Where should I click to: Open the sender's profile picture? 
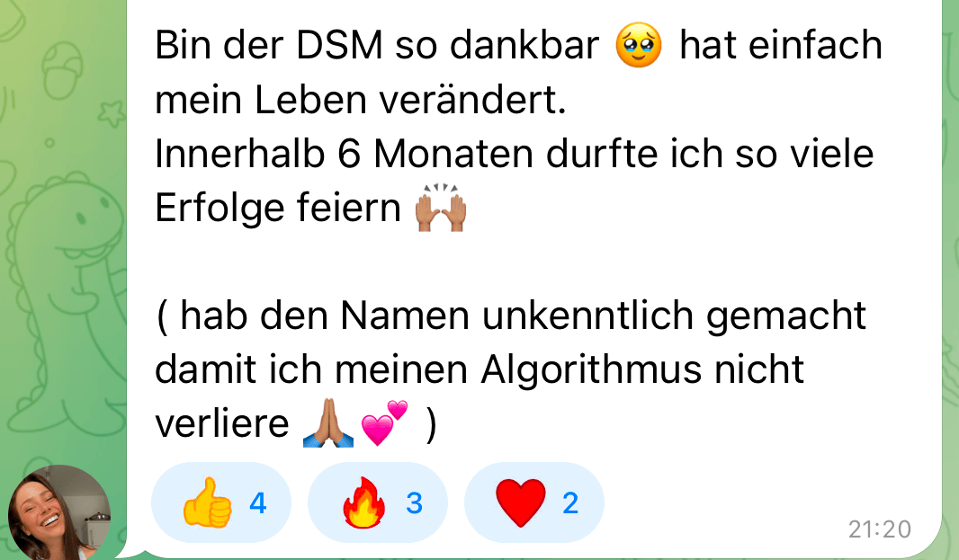pyautogui.click(x=59, y=514)
